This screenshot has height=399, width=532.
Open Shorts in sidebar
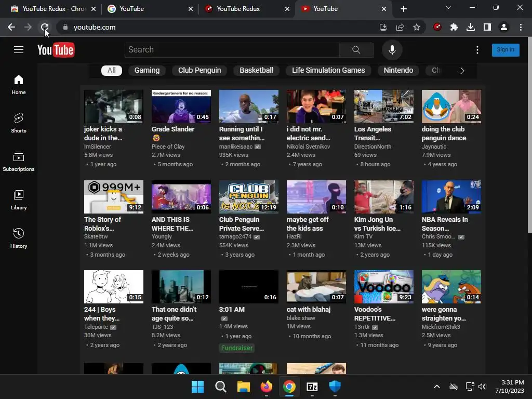pyautogui.click(x=19, y=123)
